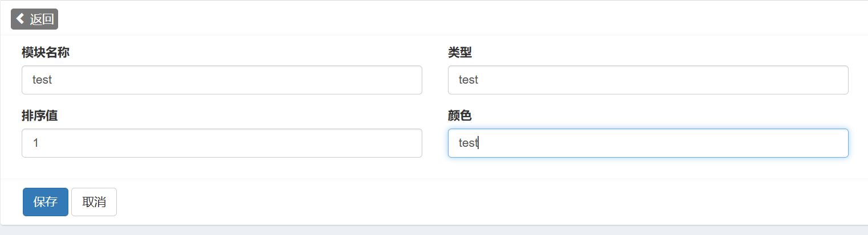Place cursor in the 颜色 input field
Image resolution: width=868 pixels, height=235 pixels.
648,143
